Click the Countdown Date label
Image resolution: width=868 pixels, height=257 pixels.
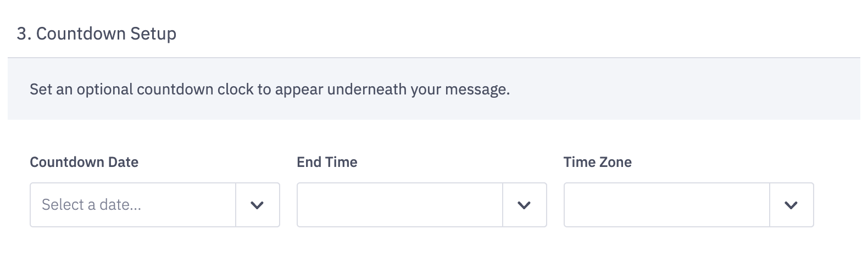point(84,162)
